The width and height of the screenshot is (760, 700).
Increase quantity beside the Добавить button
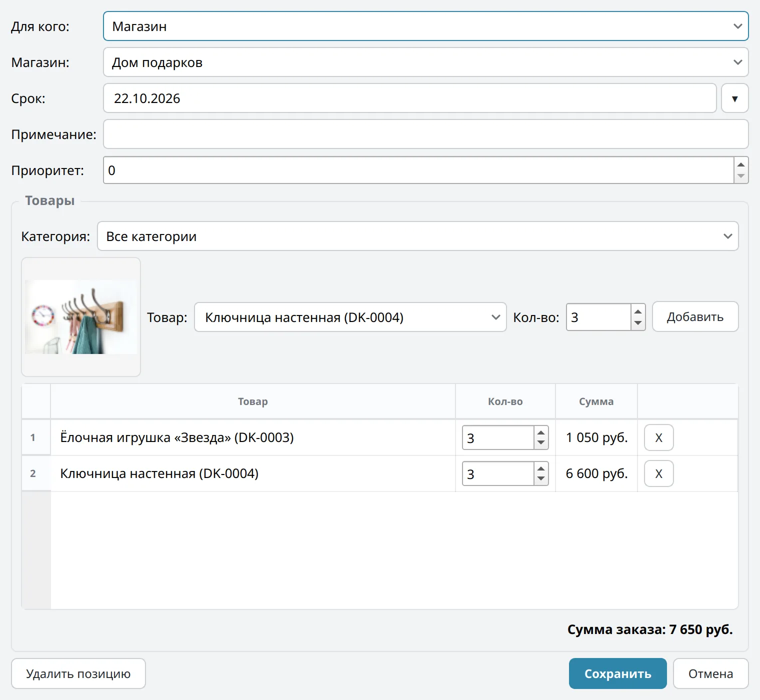(x=638, y=311)
